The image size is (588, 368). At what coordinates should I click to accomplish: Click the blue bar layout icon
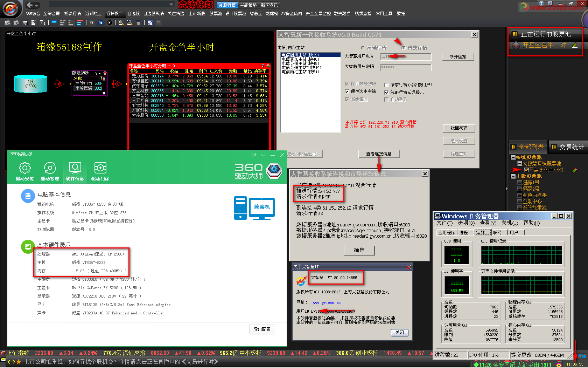(54, 23)
